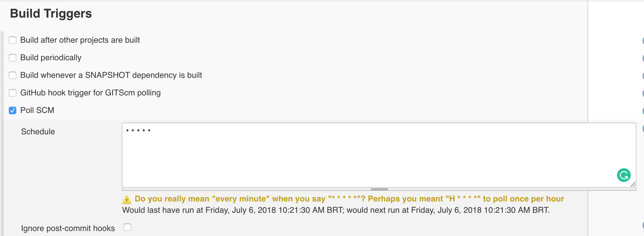Click the "every minute" warning message text
This screenshot has width=644, height=236.
[349, 199]
